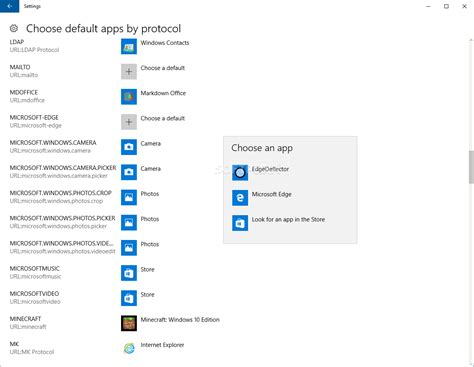474x367 pixels.
Task: Select EdgeDeflector app name
Action: click(270, 169)
